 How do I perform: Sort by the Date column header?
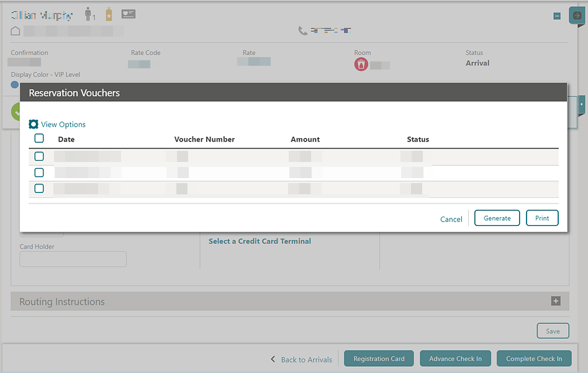coord(66,140)
